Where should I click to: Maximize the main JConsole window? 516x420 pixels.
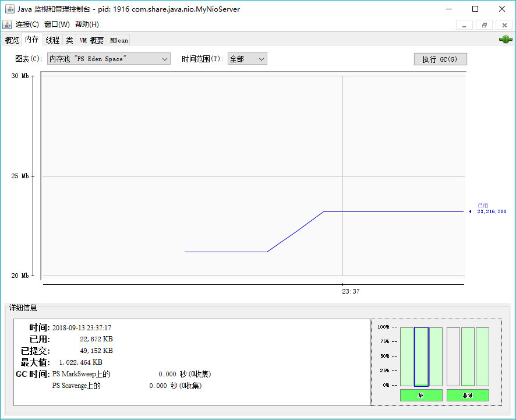475,9
